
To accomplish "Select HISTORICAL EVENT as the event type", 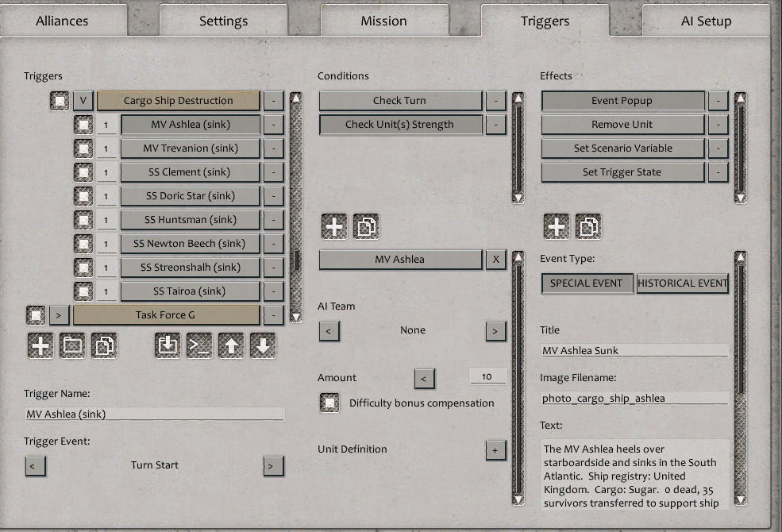I will (x=683, y=283).
